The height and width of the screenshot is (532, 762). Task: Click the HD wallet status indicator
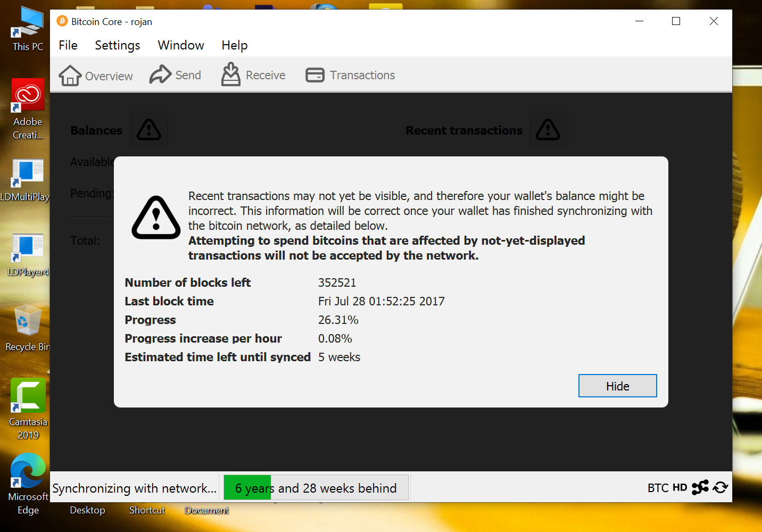click(680, 487)
